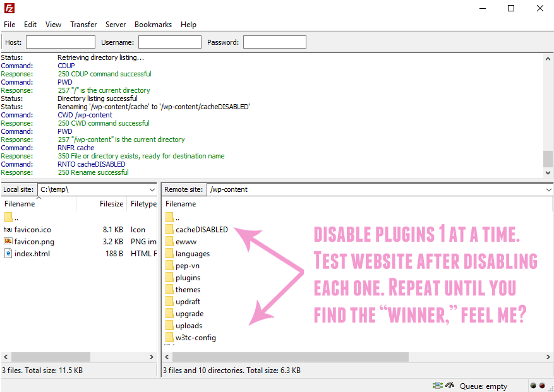Click the speed limit gauge icon
The image size is (554, 392).
pos(450,386)
